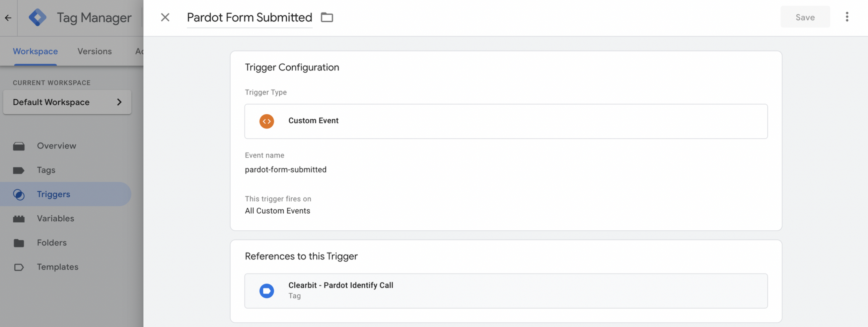Close the trigger editor panel

point(165,18)
